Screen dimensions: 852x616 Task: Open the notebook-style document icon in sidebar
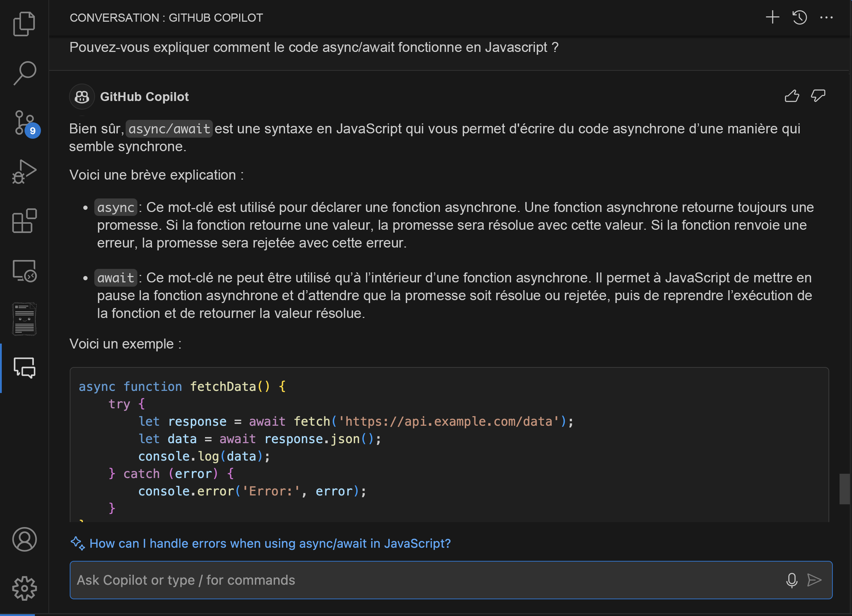[25, 319]
